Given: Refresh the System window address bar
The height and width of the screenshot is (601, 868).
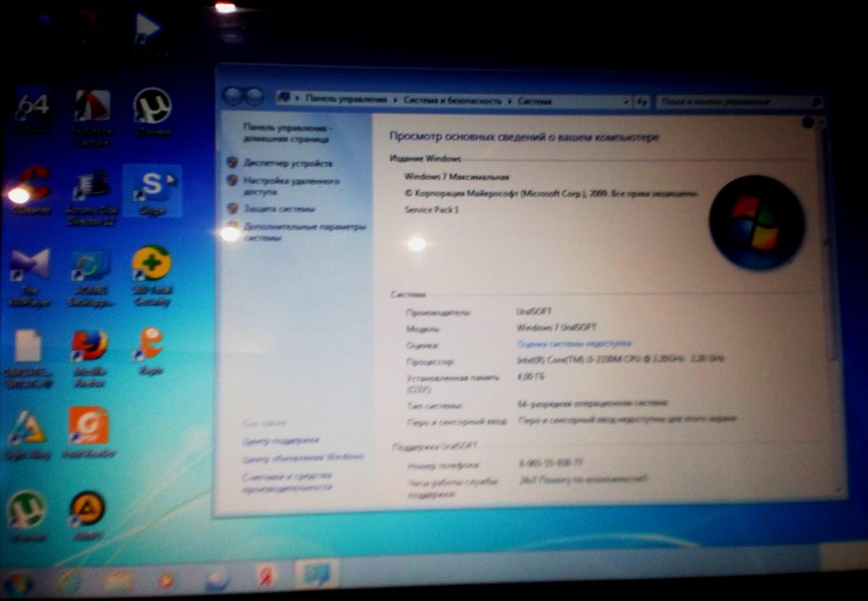Looking at the screenshot, I should click(x=642, y=102).
